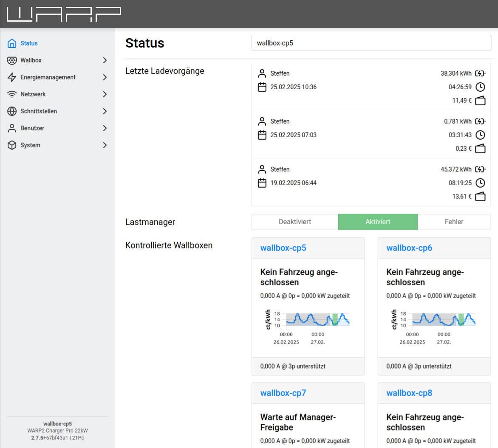Expand the Wallbox menu chevron
Screen dimensions: 498x448
pos(105,60)
